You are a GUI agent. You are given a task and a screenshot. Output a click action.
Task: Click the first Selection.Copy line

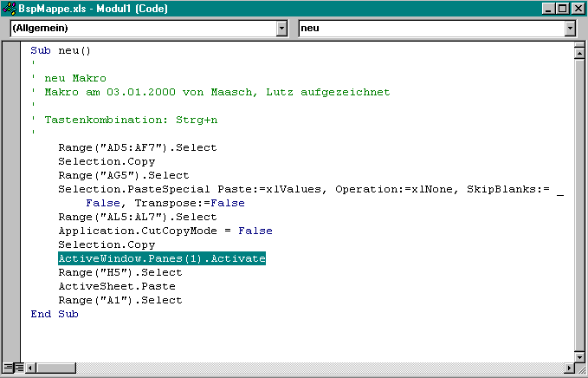(x=107, y=161)
